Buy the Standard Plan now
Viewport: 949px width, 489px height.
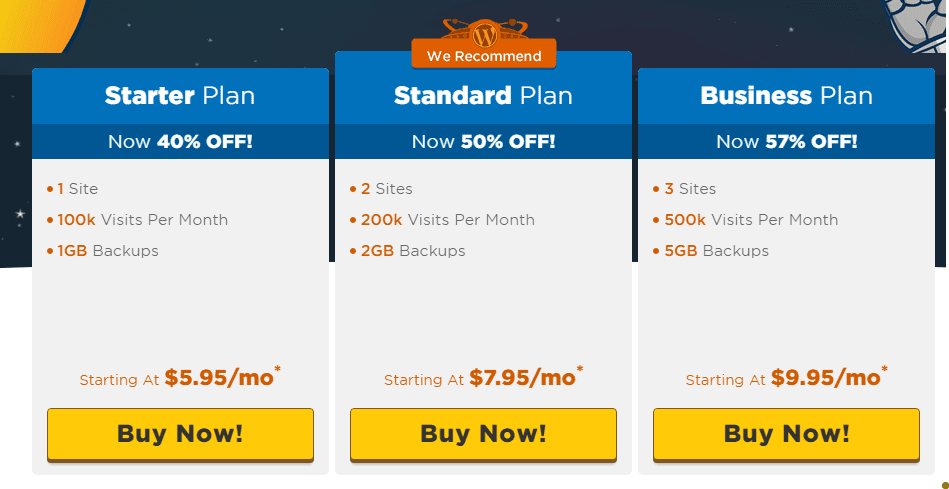click(483, 435)
